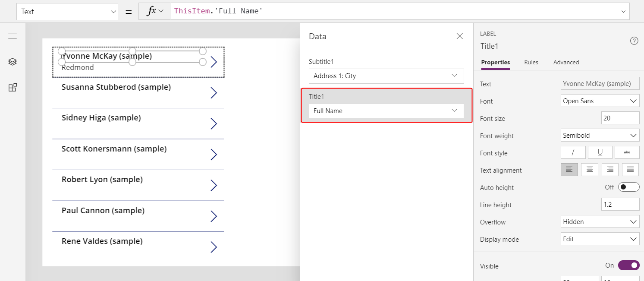This screenshot has height=281, width=644.
Task: Select justify text alignment
Action: (630, 170)
